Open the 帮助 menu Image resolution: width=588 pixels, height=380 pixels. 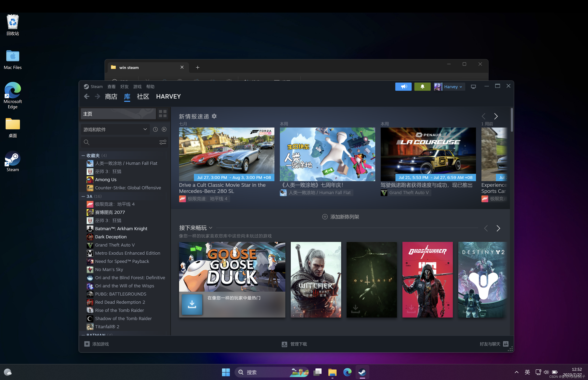[x=150, y=87]
